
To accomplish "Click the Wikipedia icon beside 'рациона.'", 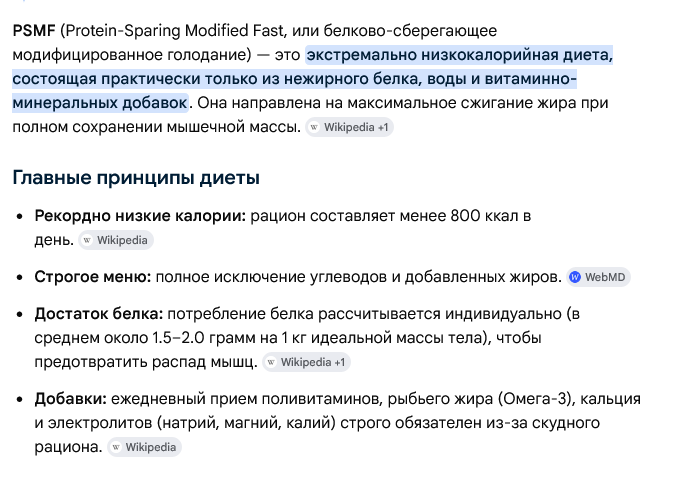I will [x=116, y=447].
